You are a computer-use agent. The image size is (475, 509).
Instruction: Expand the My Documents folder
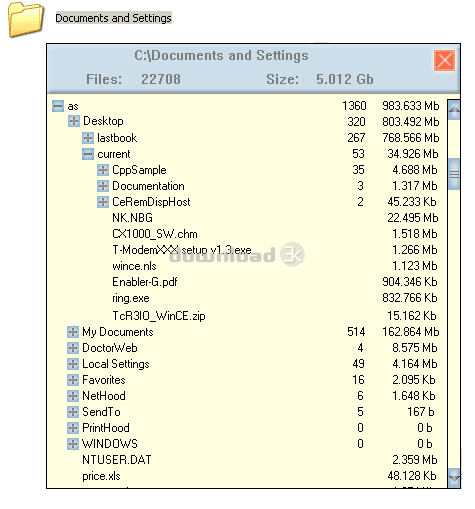pos(73,332)
